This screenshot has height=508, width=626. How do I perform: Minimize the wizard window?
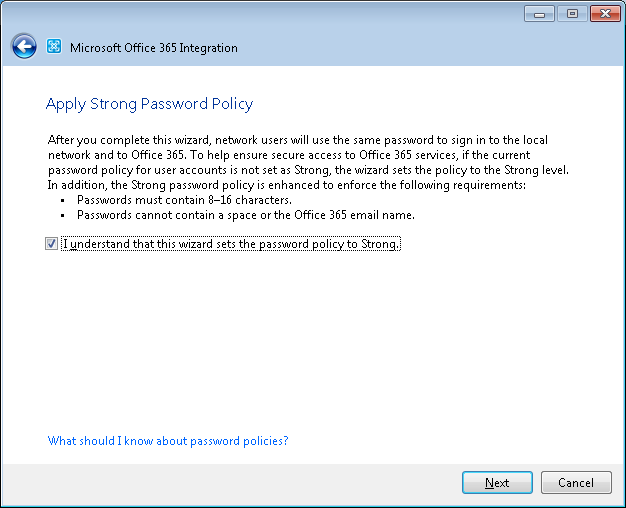539,14
